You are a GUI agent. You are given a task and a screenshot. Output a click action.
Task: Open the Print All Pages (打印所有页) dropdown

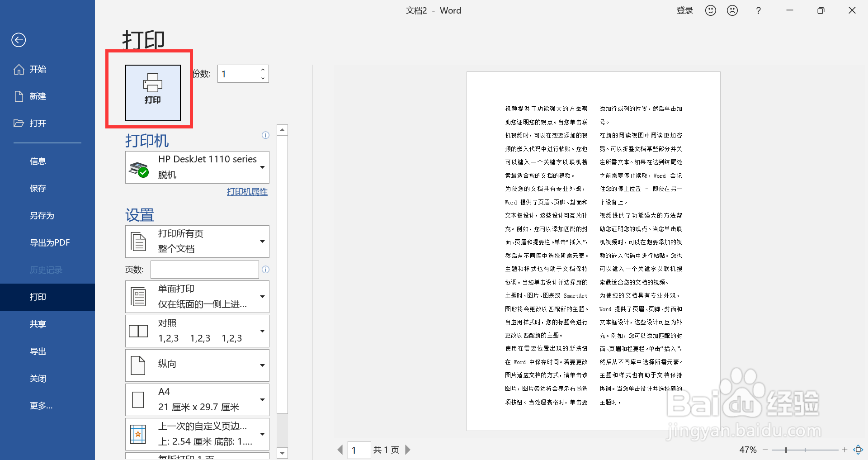click(x=197, y=242)
